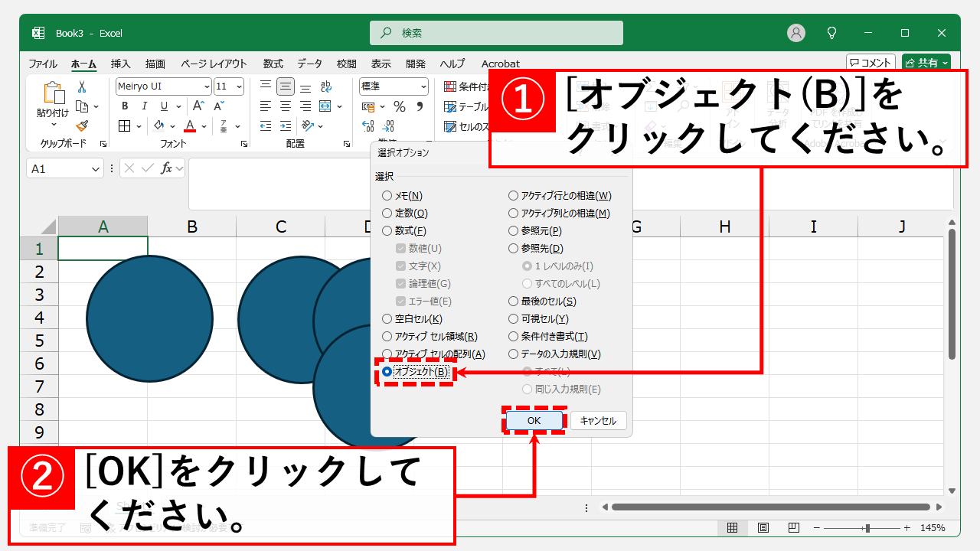
Task: Switch to the ページ レイアウト tab
Action: click(214, 64)
